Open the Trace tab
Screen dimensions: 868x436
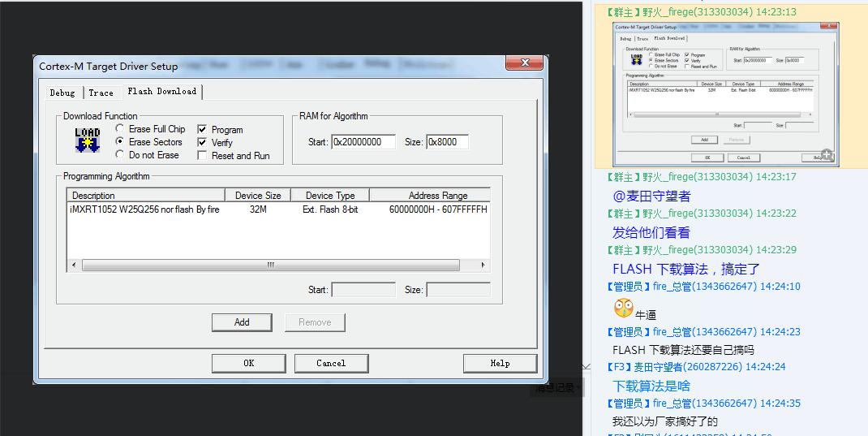click(101, 93)
